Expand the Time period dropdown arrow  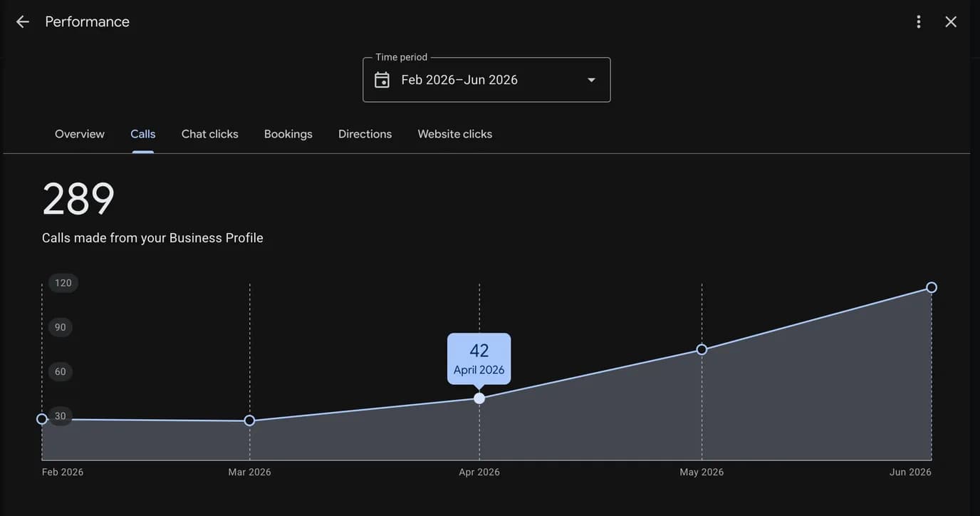591,80
